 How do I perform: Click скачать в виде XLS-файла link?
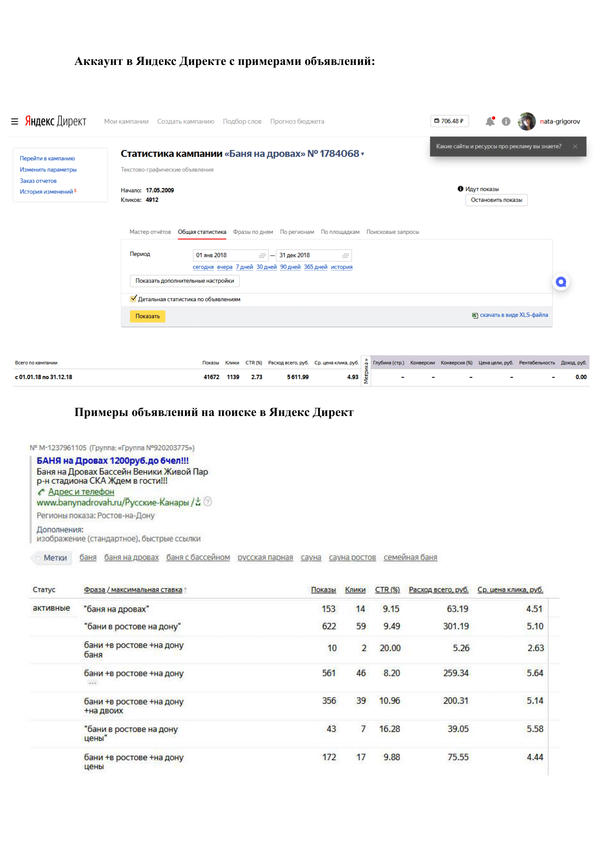click(x=514, y=315)
